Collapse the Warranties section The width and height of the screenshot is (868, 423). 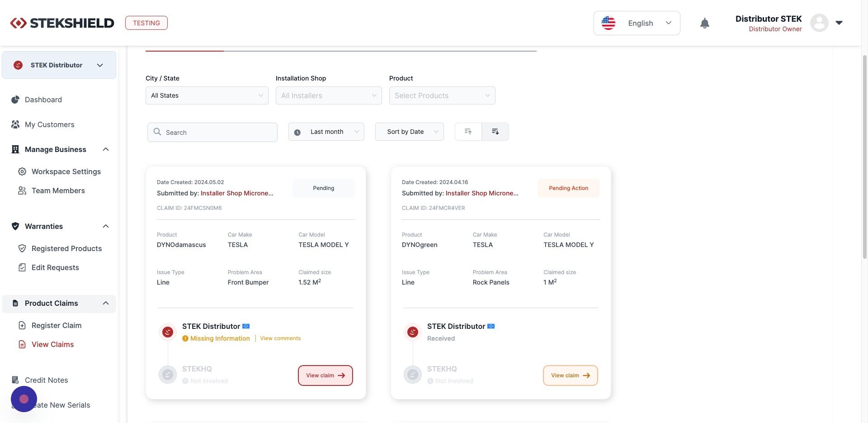pos(106,226)
